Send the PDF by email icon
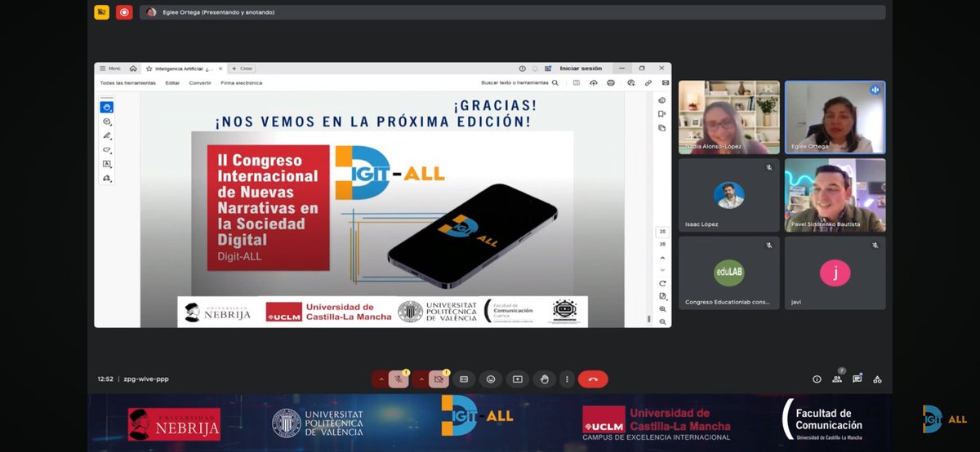Viewport: 980px width, 452px height. (666, 82)
